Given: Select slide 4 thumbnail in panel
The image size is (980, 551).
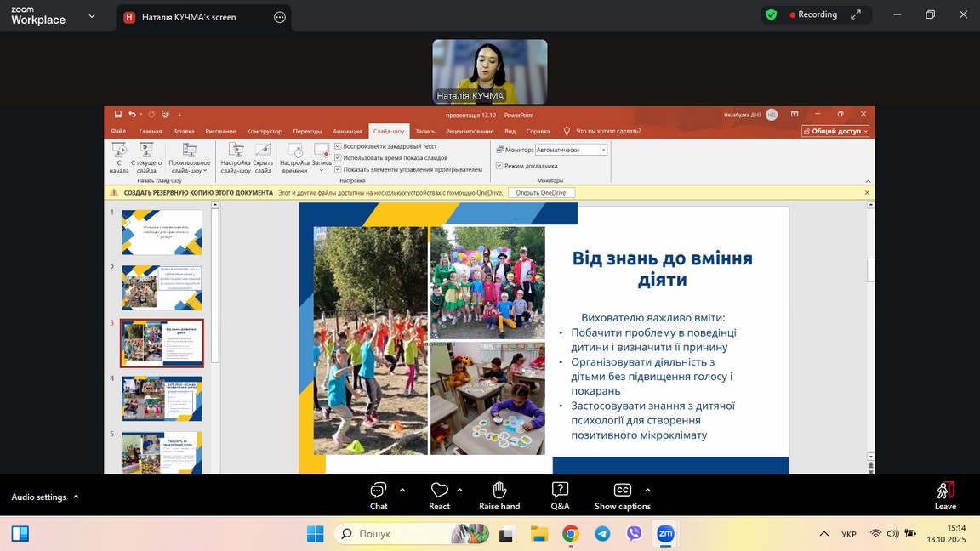Looking at the screenshot, I should (162, 398).
